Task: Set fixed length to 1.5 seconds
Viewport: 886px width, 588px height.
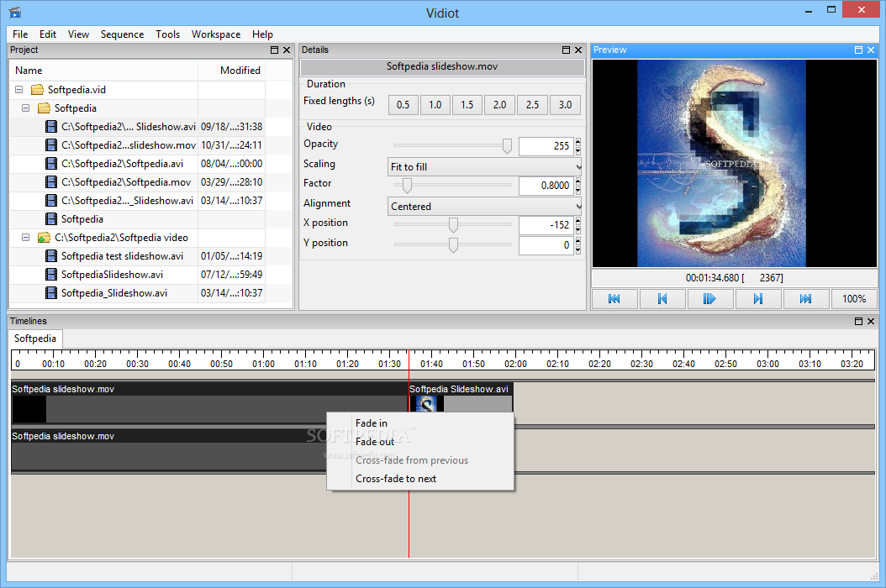Action: pos(467,104)
